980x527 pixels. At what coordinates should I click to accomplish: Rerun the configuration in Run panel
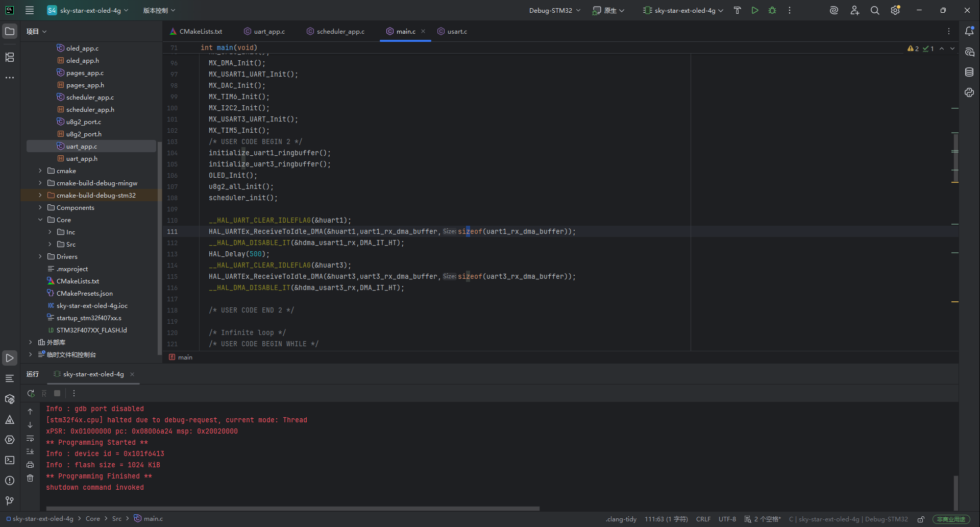[x=31, y=393]
